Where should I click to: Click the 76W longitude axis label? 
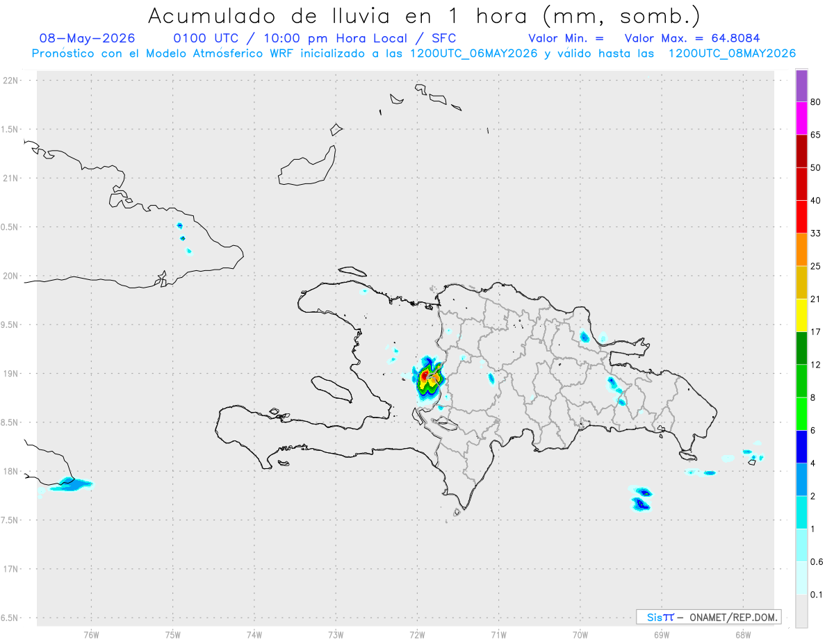(x=91, y=634)
